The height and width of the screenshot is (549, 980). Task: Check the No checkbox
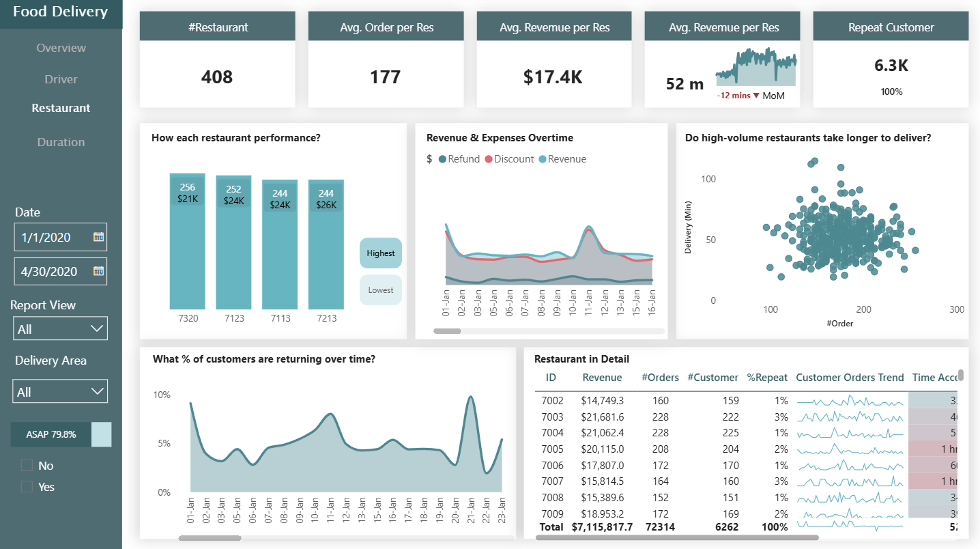coord(27,466)
